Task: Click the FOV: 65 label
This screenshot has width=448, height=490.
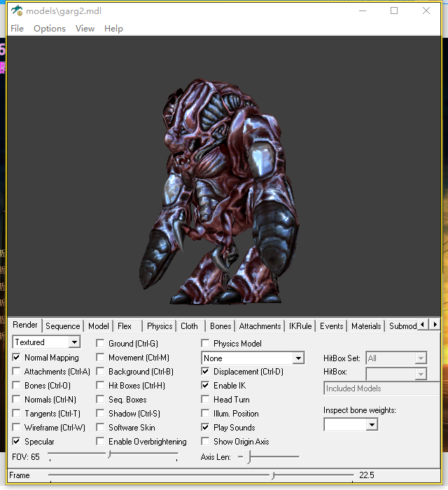Action: [x=26, y=457]
